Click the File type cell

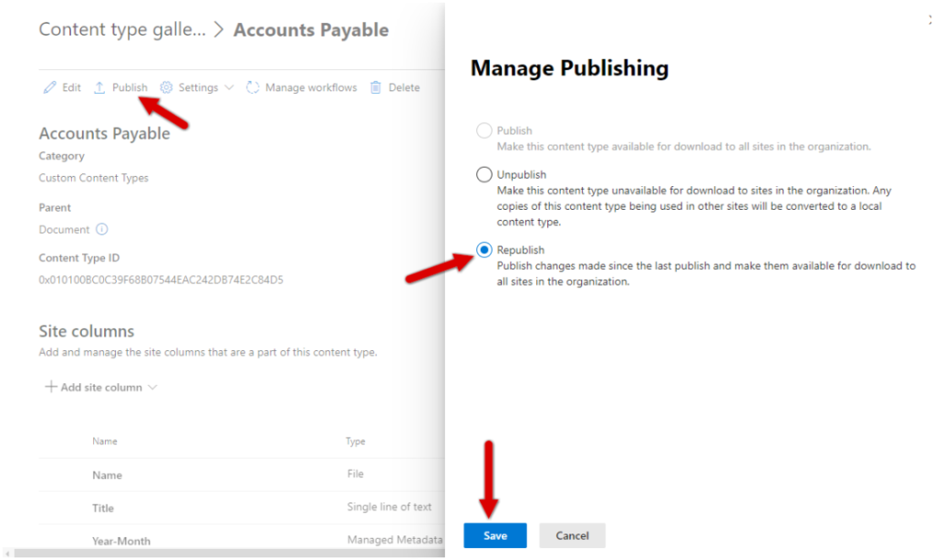click(x=356, y=474)
